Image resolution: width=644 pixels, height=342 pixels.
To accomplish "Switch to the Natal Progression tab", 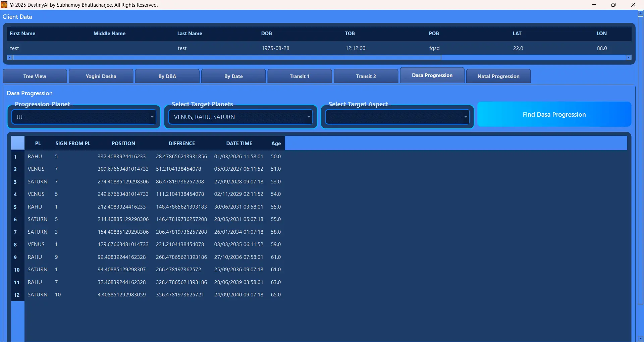I will coord(498,76).
